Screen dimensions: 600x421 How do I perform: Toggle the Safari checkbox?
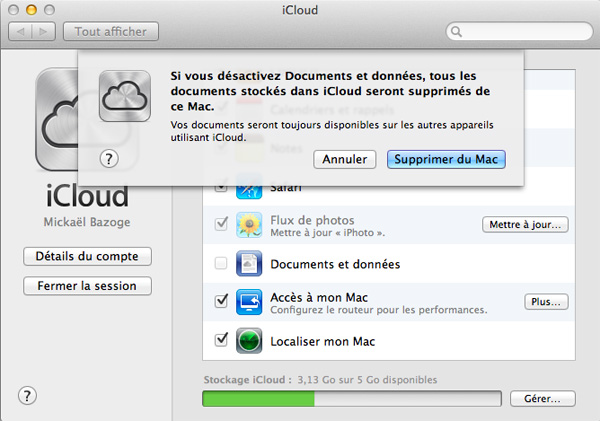point(221,187)
